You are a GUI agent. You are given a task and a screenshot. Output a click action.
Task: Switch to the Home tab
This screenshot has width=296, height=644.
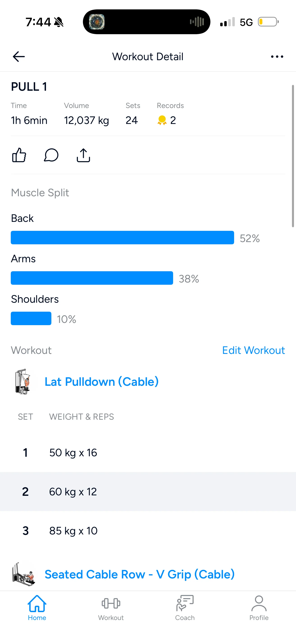click(37, 607)
